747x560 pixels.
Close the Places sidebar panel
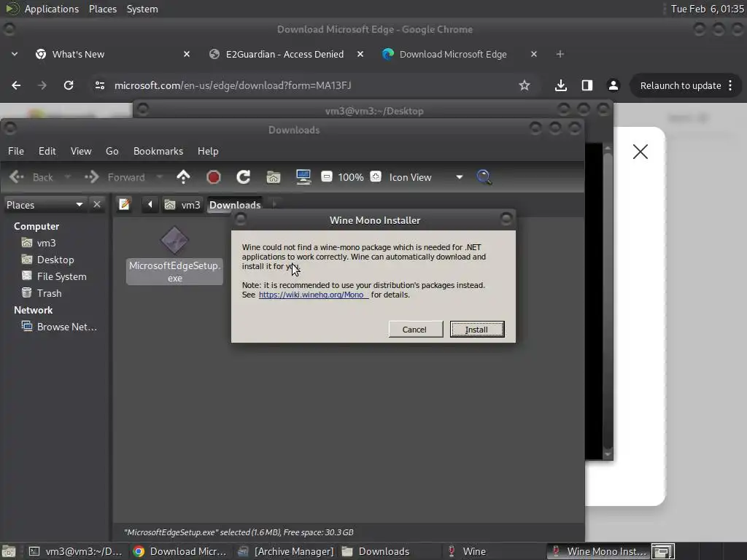[97, 205]
